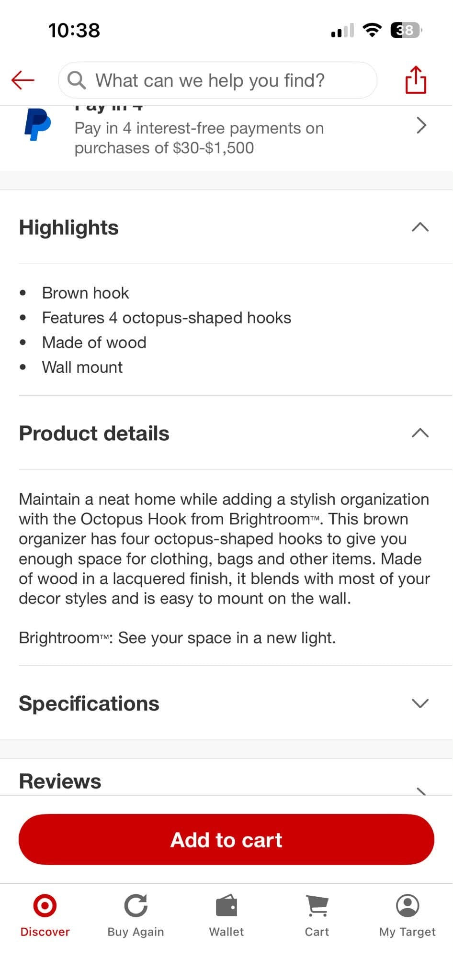Focus the 'What can we help you find?' field
This screenshot has width=453, height=980.
pyautogui.click(x=217, y=80)
